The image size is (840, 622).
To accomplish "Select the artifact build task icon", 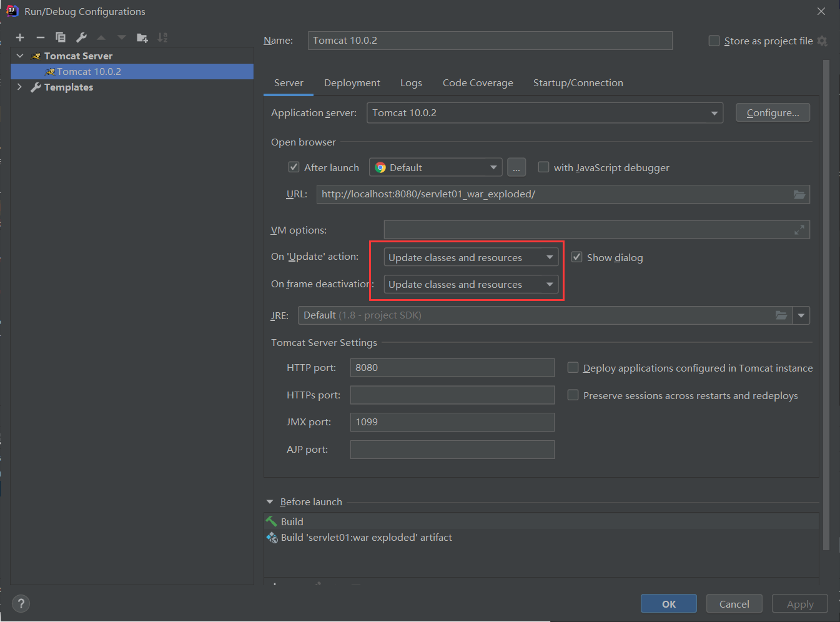I will (x=272, y=537).
